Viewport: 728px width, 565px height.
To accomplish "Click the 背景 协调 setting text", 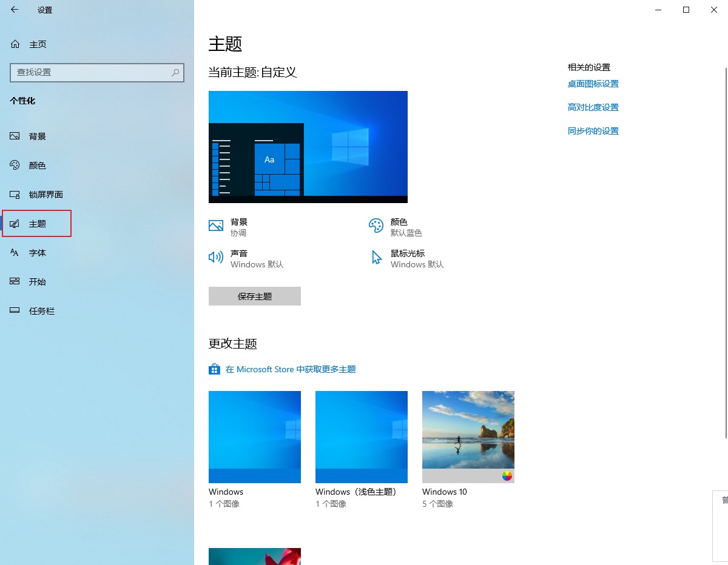I will pos(239,227).
